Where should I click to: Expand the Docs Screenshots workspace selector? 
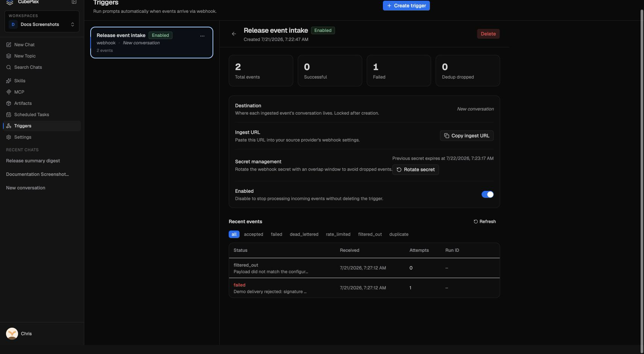42,24
